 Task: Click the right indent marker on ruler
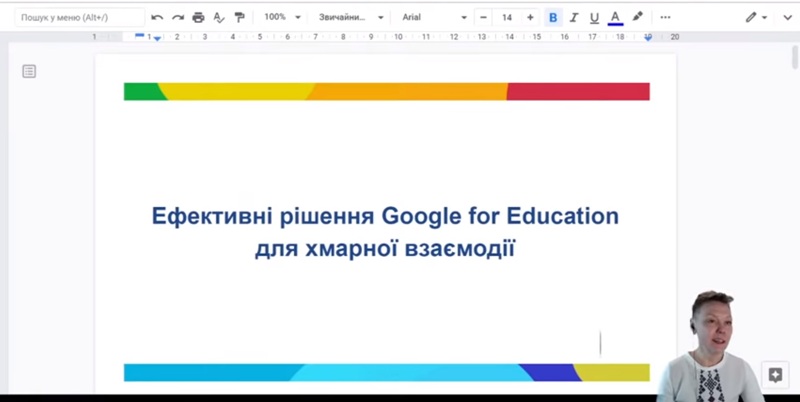tap(648, 37)
